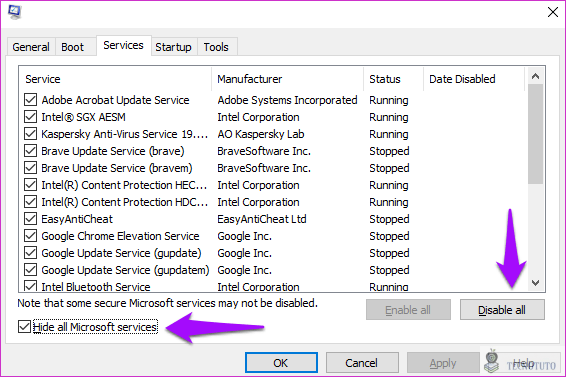Click the Apply button
This screenshot has height=377, width=566.
(x=443, y=363)
